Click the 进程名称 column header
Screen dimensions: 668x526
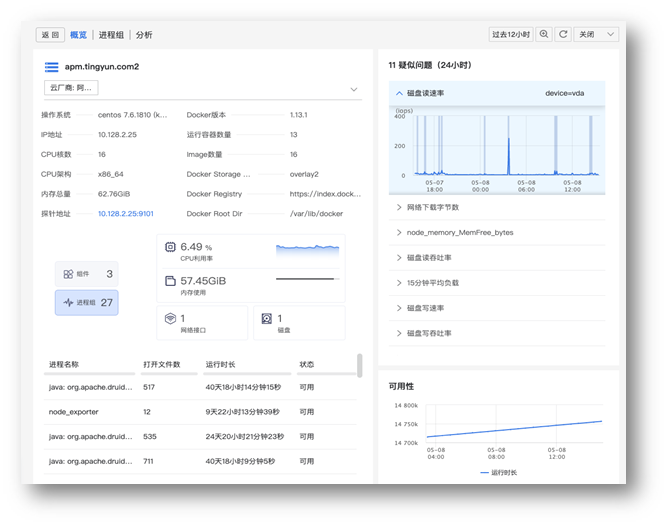pos(64,365)
